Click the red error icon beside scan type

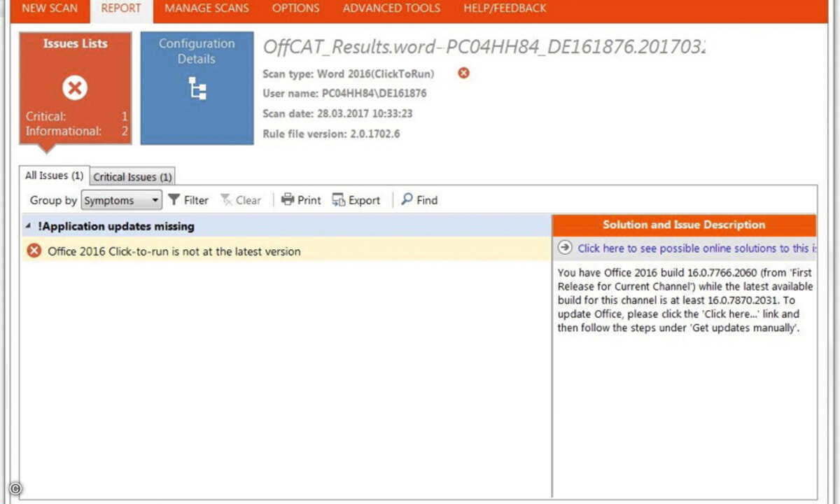click(463, 73)
